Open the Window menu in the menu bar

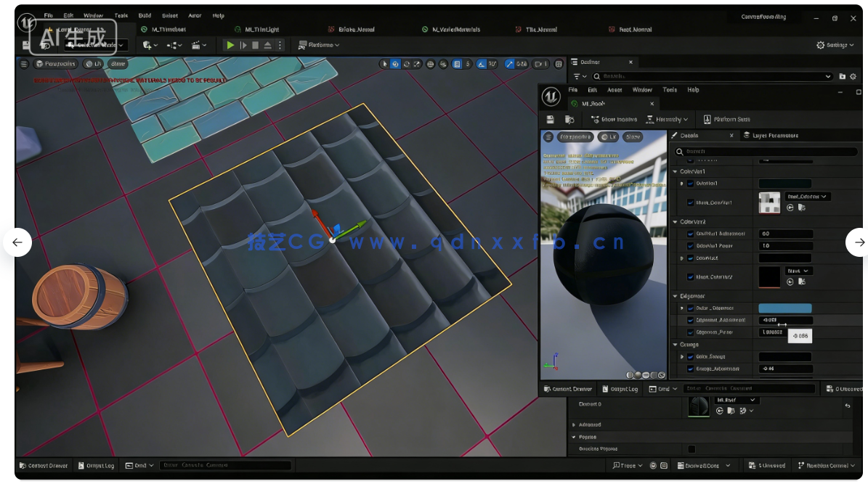click(x=94, y=15)
